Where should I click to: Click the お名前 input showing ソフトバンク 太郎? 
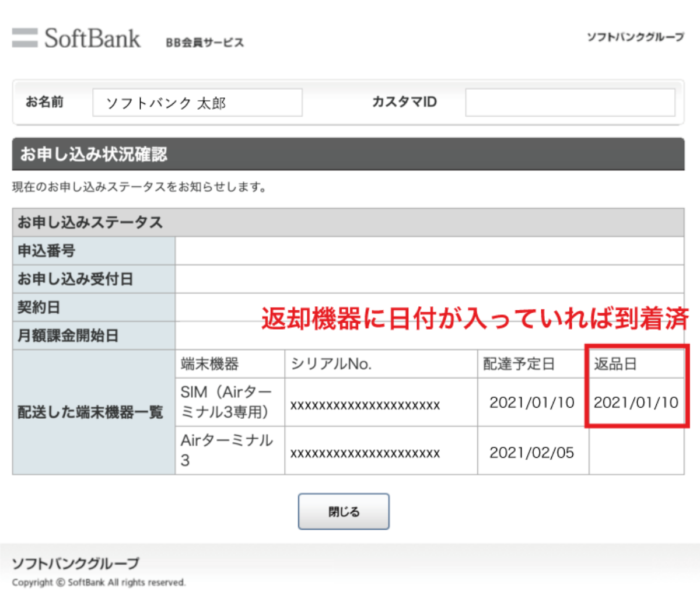197,102
